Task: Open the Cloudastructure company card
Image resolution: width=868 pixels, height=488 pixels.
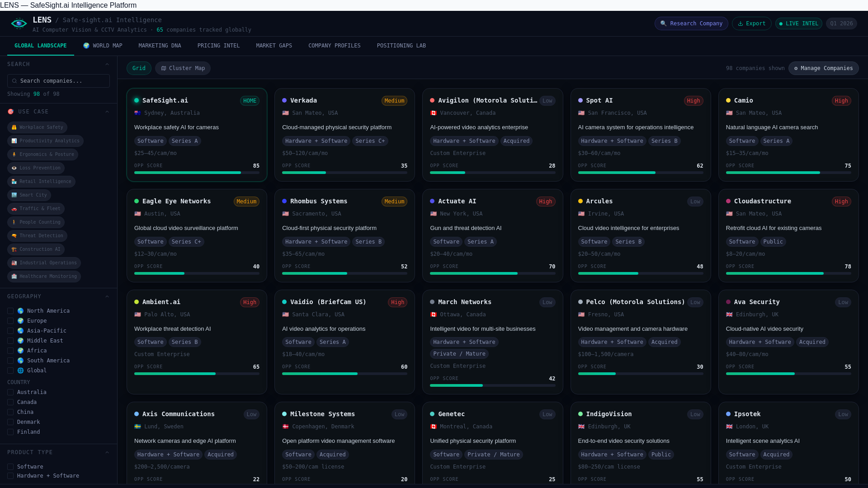Action: (x=788, y=236)
